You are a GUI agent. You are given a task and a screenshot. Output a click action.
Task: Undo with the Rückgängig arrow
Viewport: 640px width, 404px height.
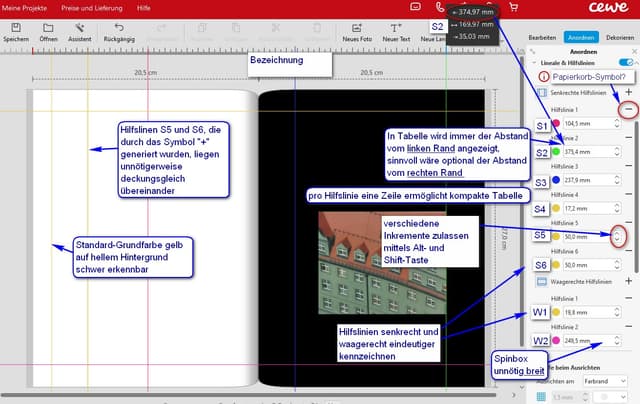[x=120, y=29]
